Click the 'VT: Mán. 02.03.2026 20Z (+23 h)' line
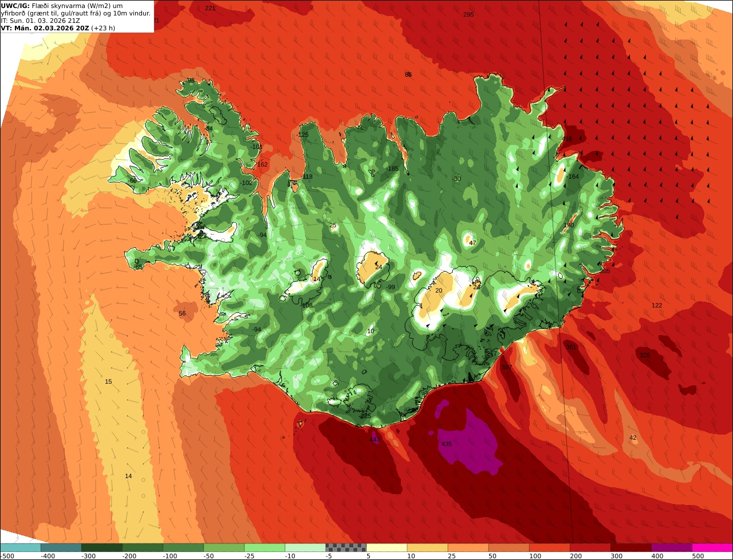Screen dimensions: 733x560 click(58, 27)
